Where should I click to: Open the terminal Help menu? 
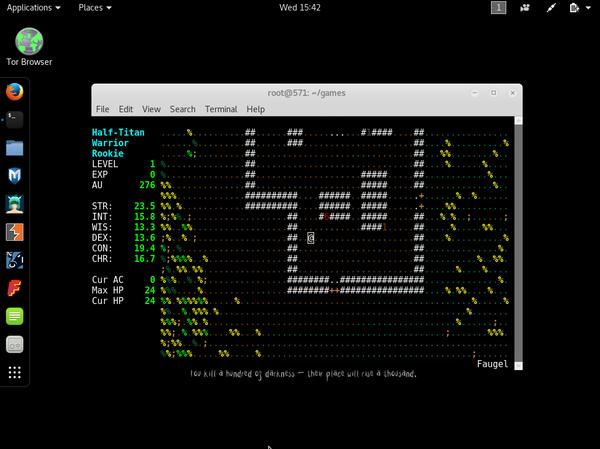tap(255, 108)
